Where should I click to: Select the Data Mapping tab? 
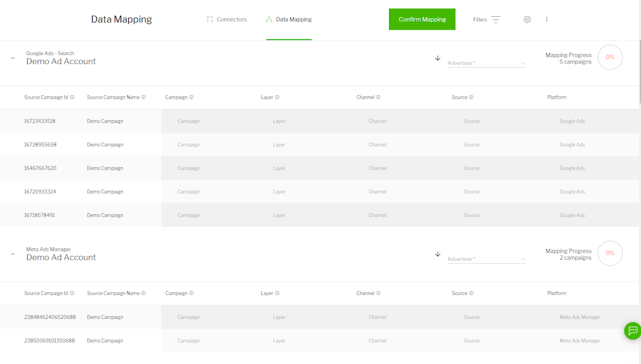click(289, 20)
